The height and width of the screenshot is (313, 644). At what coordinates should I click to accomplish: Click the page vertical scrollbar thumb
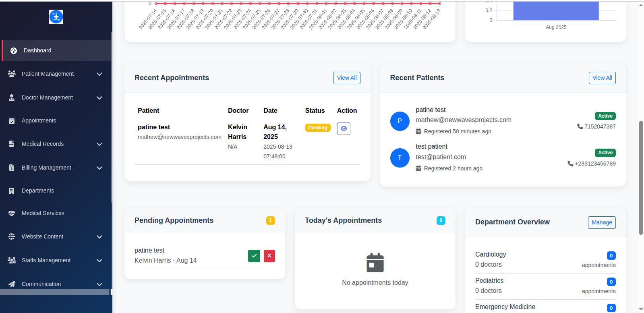pyautogui.click(x=641, y=177)
